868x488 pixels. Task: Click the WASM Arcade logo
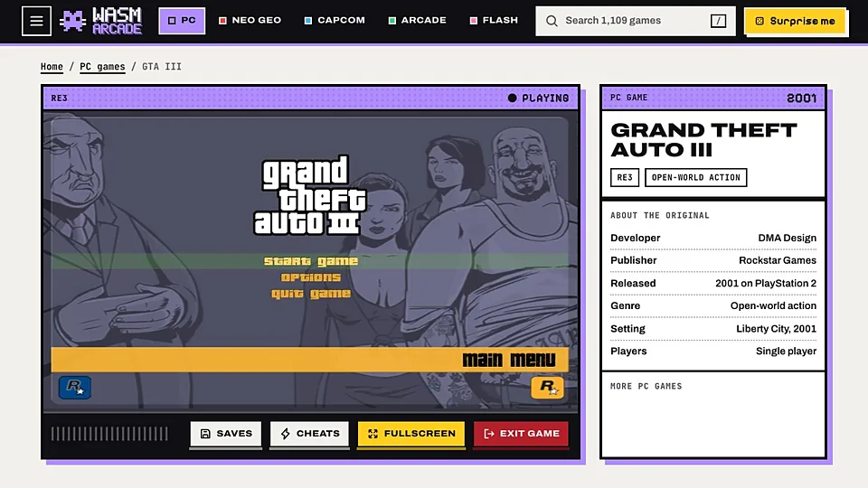[x=100, y=21]
